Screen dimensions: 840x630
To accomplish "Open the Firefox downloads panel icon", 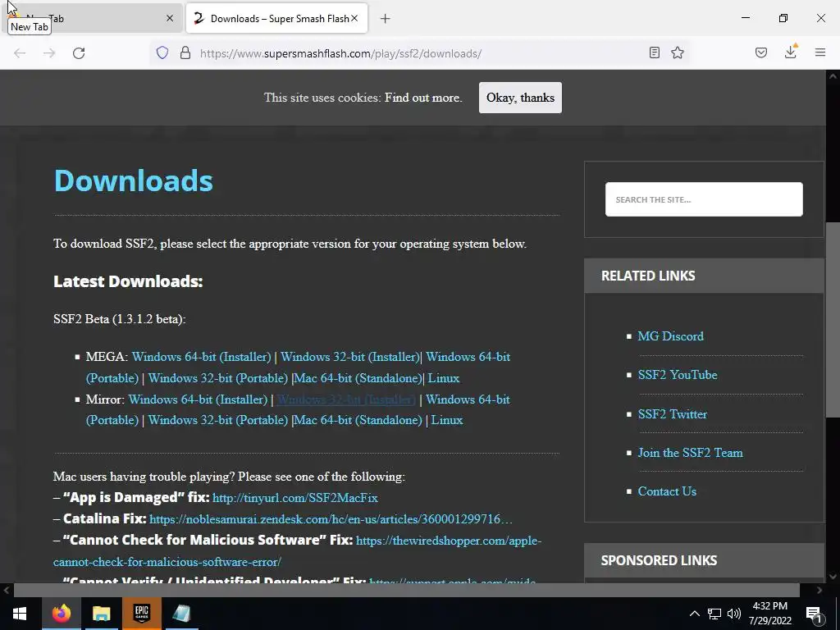I will (x=791, y=52).
